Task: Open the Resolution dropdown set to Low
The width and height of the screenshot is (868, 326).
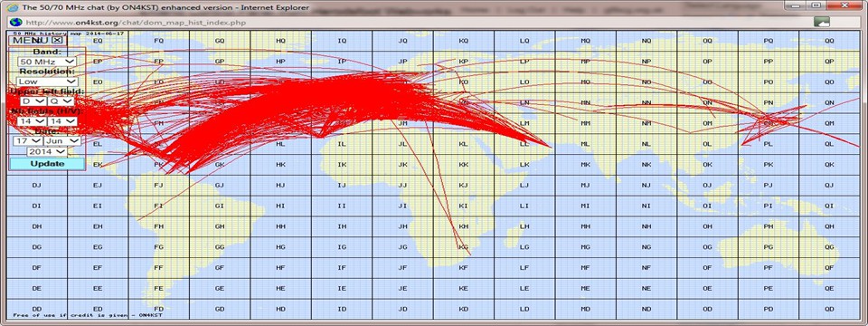Action: [47, 81]
